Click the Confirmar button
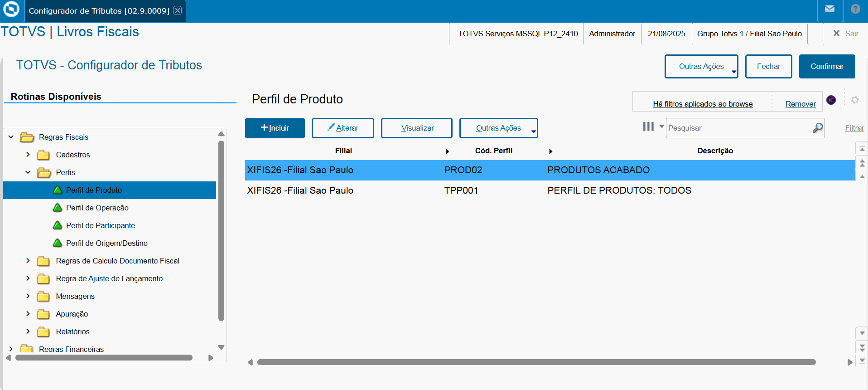This screenshot has width=868, height=390. [x=827, y=66]
